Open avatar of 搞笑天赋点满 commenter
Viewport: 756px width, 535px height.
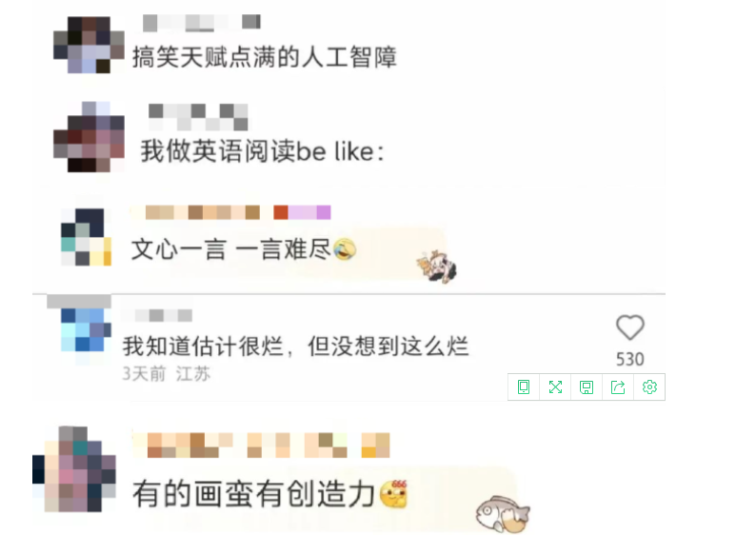pyautogui.click(x=89, y=45)
